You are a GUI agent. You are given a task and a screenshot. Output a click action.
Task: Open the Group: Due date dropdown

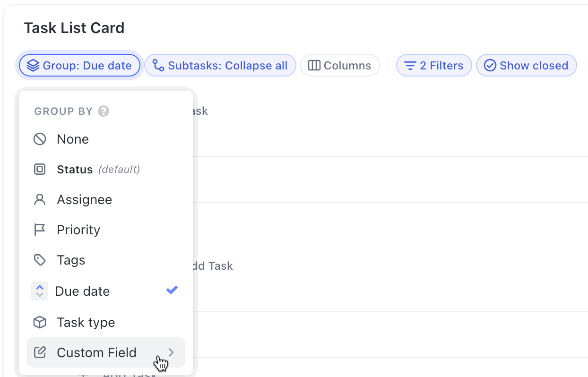(x=79, y=66)
